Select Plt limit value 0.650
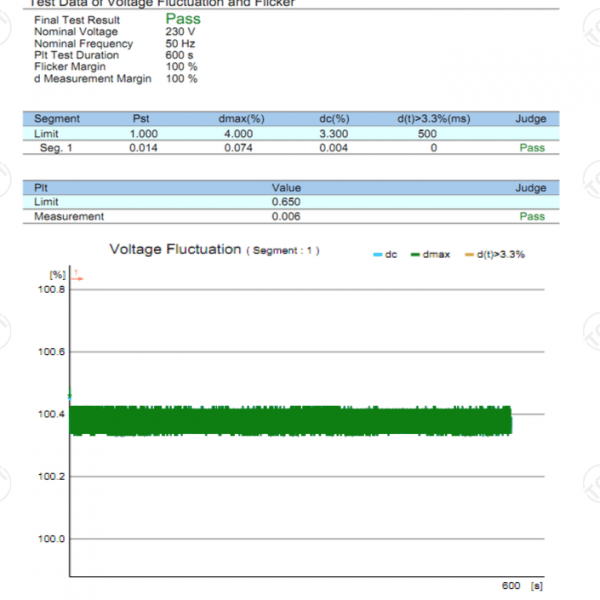 (286, 202)
